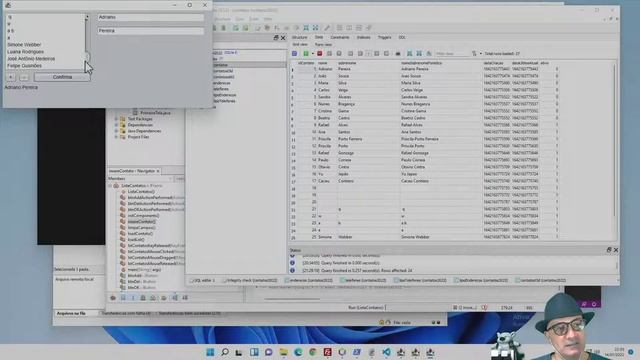Close the database list panel with X
This screenshot has width=640, height=360.
pyautogui.click(x=283, y=38)
